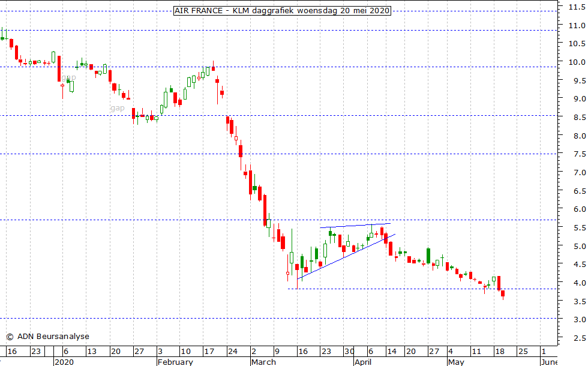Click the 3.0 price axis label
This screenshot has width=588, height=366.
(580, 319)
